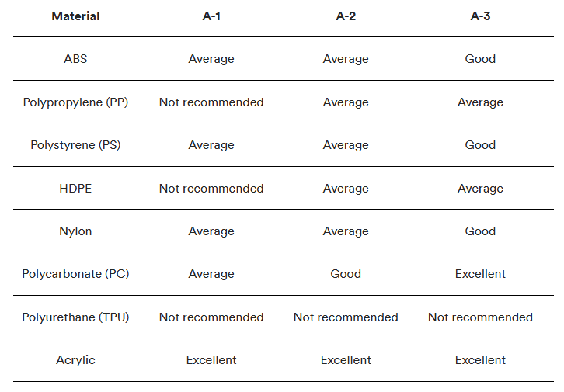Click Polycarbonate's A-2 'Good' rating
The width and height of the screenshot is (564, 392).
(346, 274)
